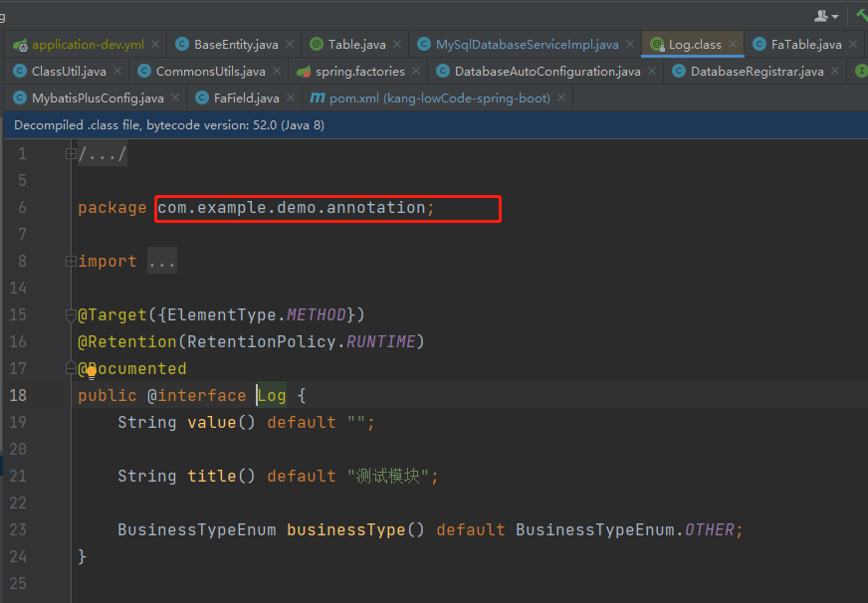Click the value() method name
The width and height of the screenshot is (868, 603).
[x=211, y=422]
